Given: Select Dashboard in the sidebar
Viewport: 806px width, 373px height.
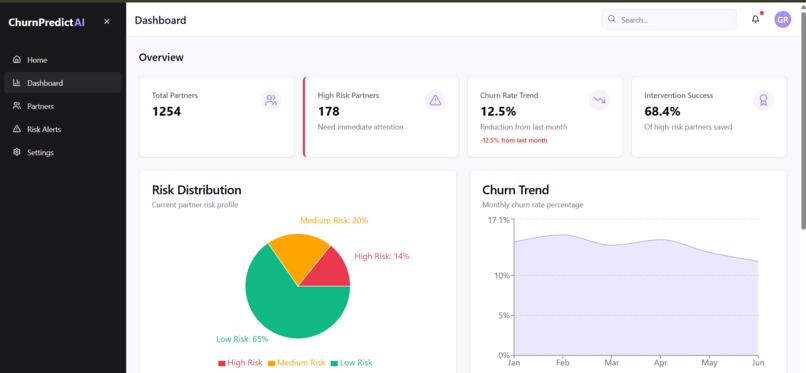Looking at the screenshot, I should (63, 83).
